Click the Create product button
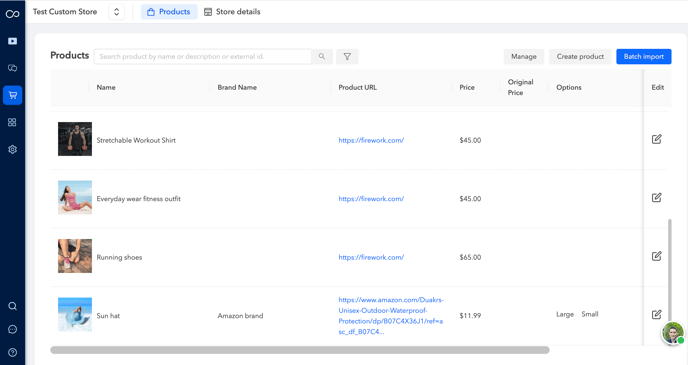This screenshot has height=365, width=688. [580, 57]
